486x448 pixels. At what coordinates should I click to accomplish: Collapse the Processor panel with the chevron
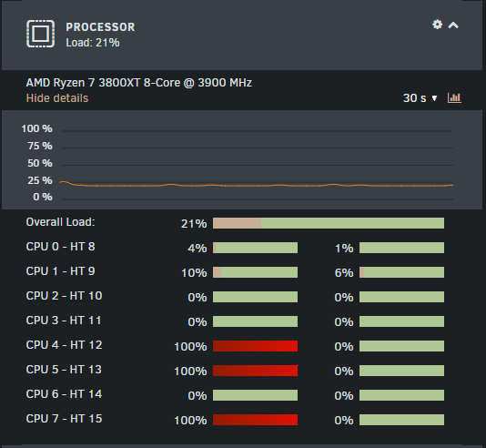[453, 25]
